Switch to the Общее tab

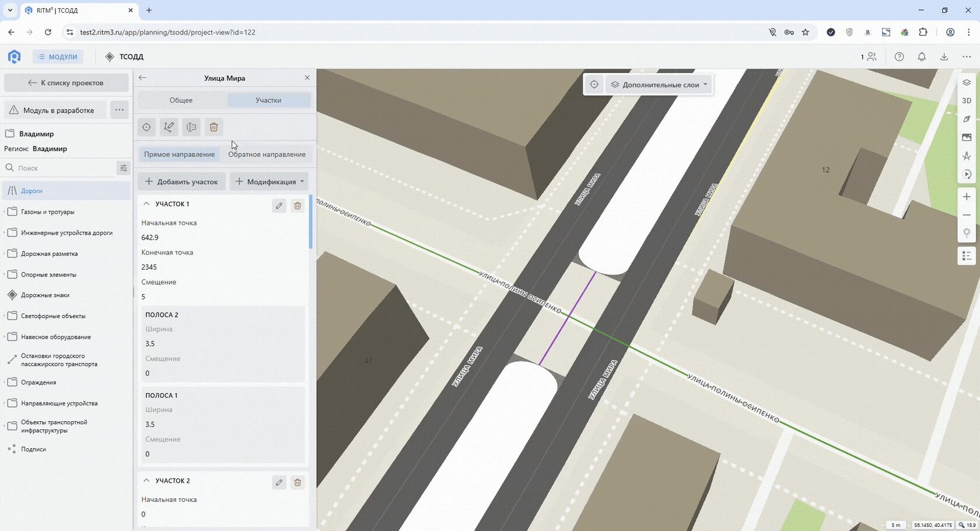tap(181, 100)
